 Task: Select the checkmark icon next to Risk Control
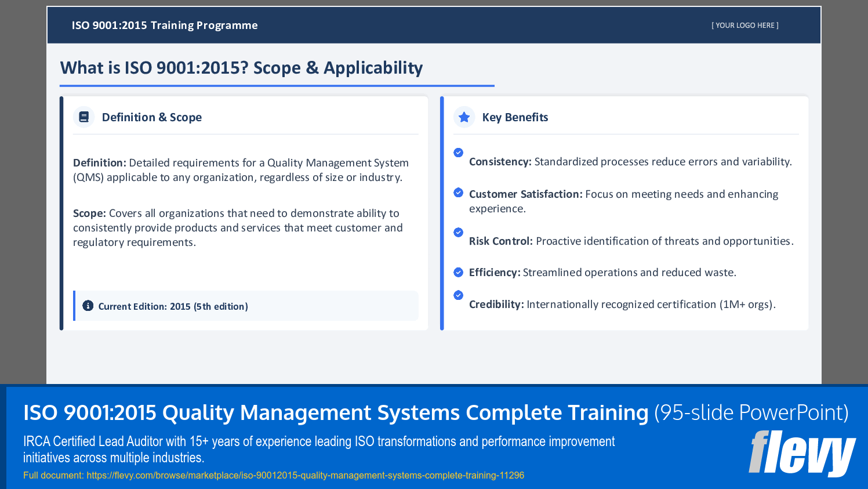(458, 232)
